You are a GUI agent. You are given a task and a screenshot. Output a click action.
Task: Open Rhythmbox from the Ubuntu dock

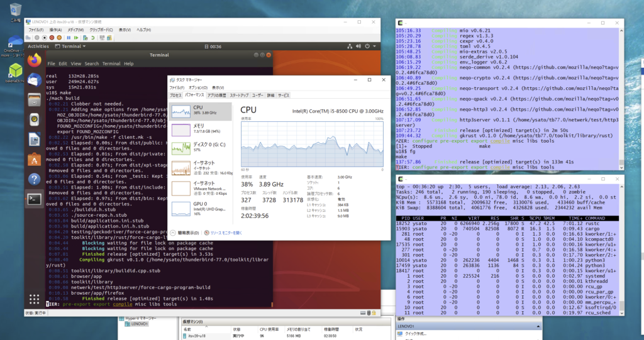[x=34, y=119]
